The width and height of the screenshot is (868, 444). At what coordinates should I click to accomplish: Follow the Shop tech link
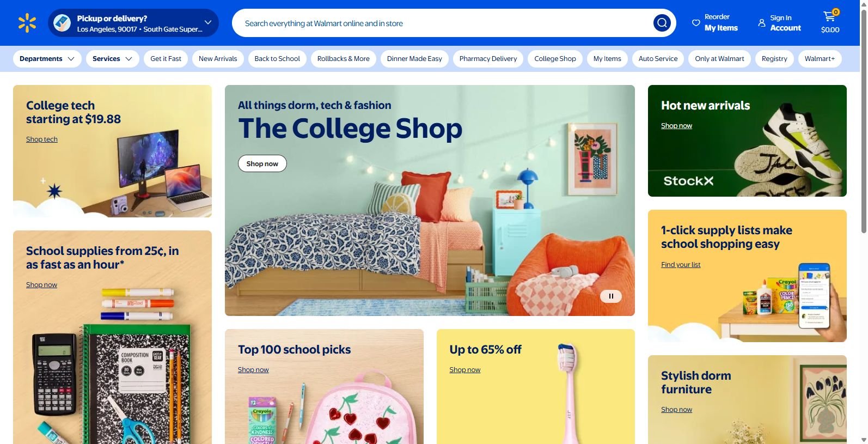point(42,139)
